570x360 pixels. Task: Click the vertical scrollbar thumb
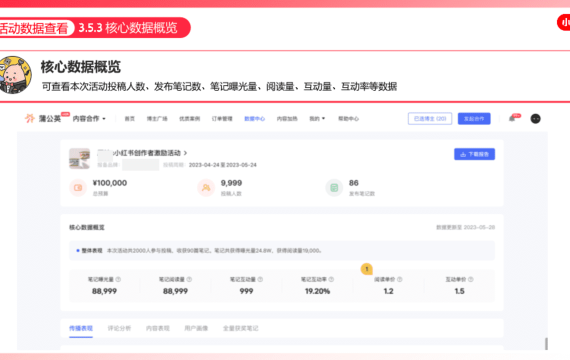pos(546,344)
